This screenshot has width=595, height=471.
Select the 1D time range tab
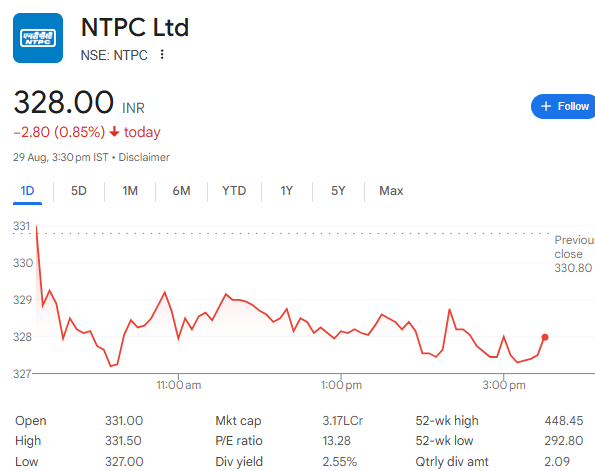27,191
